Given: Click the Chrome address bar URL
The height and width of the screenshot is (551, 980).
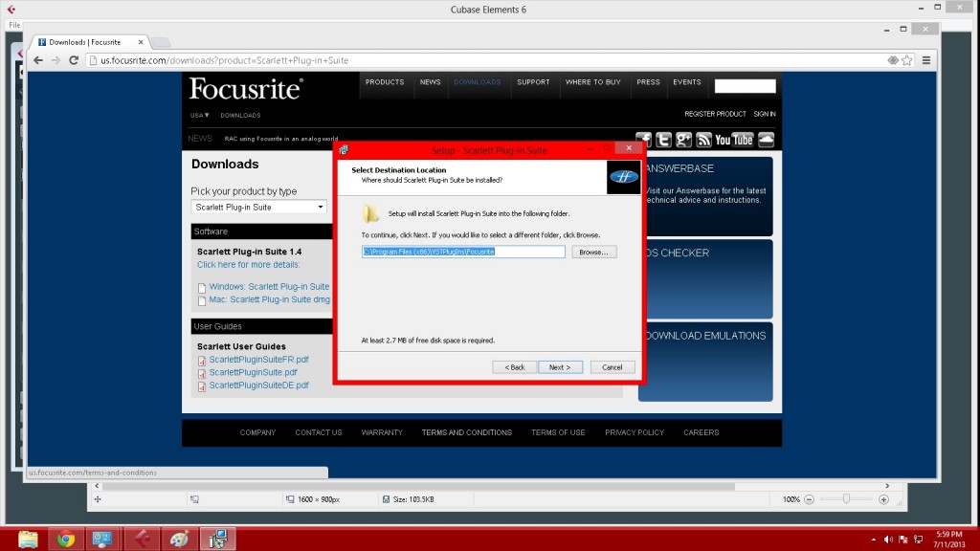Looking at the screenshot, I should pos(224,60).
